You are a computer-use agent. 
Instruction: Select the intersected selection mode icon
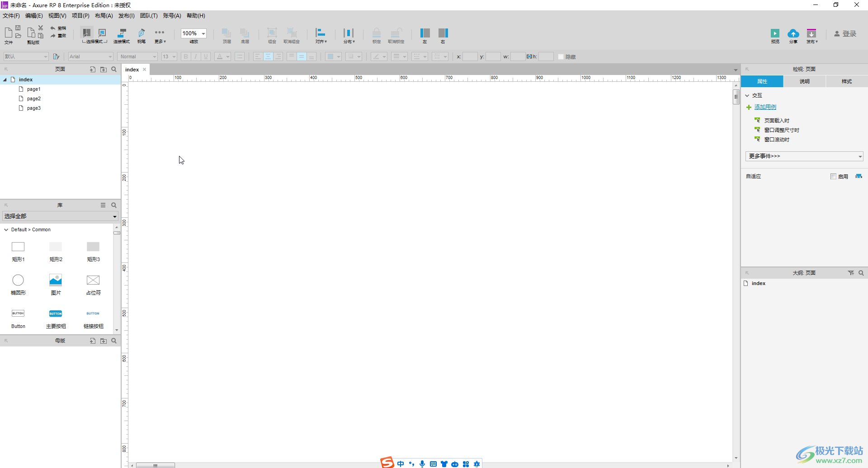(86, 33)
